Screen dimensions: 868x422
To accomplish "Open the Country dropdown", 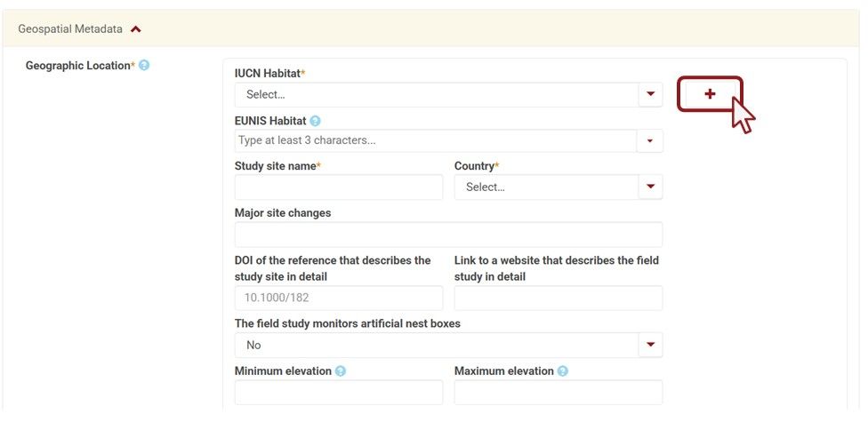I will point(650,187).
